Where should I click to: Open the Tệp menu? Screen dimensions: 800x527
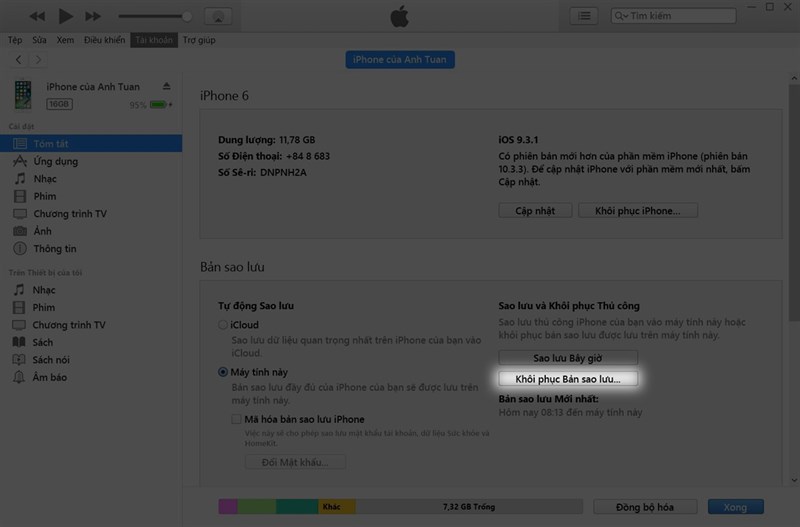[15, 40]
